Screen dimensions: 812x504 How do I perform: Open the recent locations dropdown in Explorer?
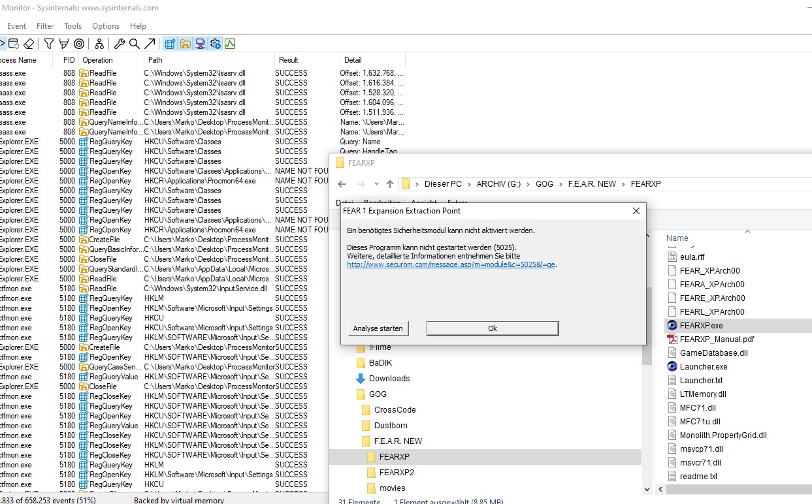pyautogui.click(x=376, y=184)
